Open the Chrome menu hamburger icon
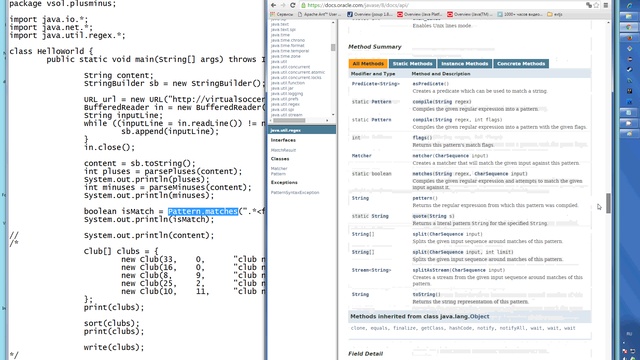The height and width of the screenshot is (360, 640). (606, 5)
